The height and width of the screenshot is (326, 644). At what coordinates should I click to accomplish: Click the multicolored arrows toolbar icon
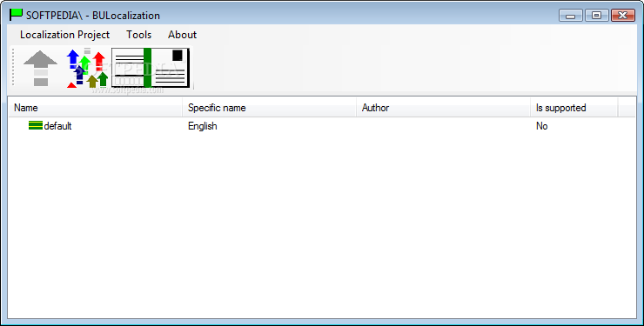click(x=88, y=68)
